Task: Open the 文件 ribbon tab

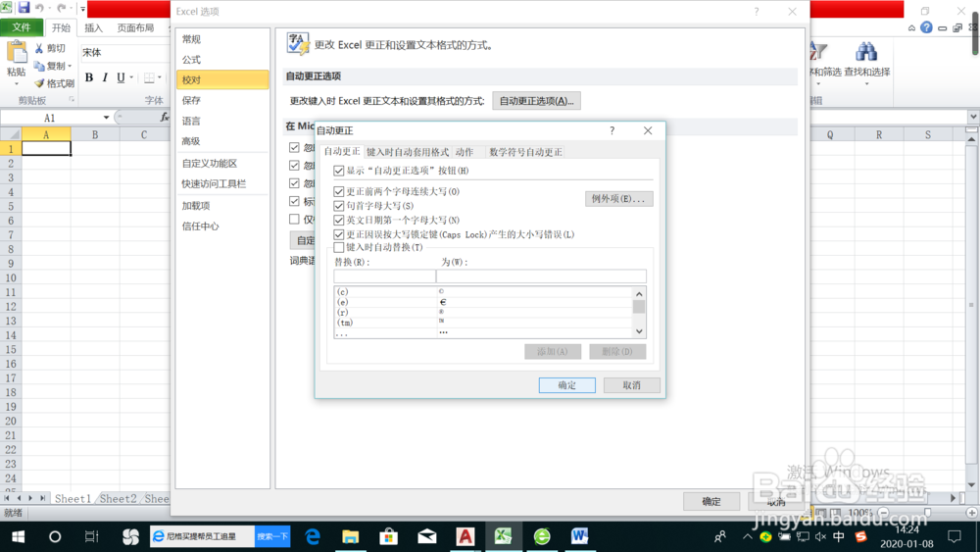Action: click(22, 27)
